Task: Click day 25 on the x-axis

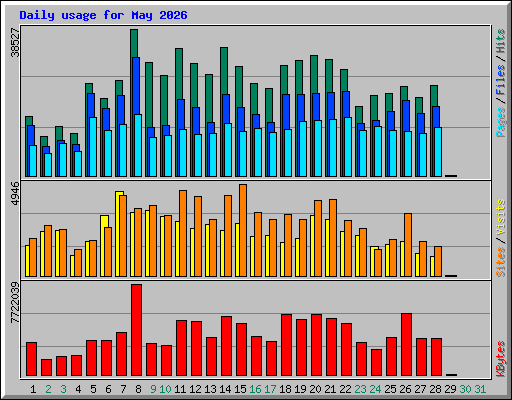Action: tap(390, 389)
